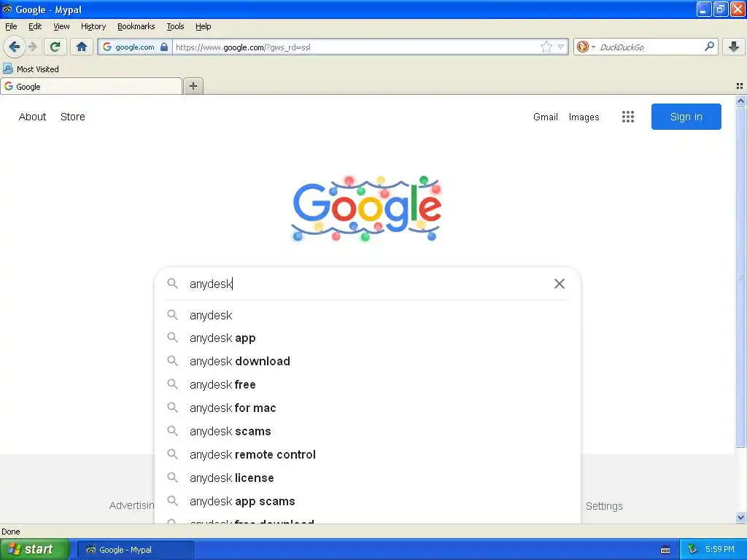Click the padlock site security icon
This screenshot has height=560, width=747.
164,47
